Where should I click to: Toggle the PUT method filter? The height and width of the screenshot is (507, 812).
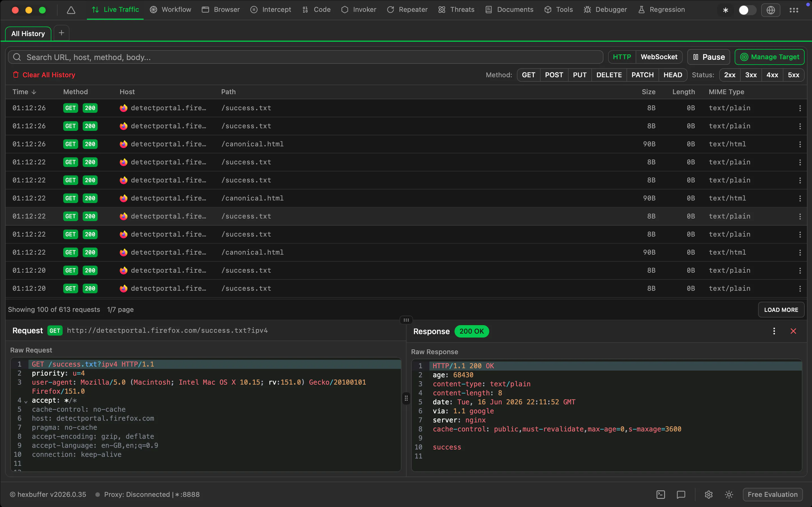(x=580, y=75)
